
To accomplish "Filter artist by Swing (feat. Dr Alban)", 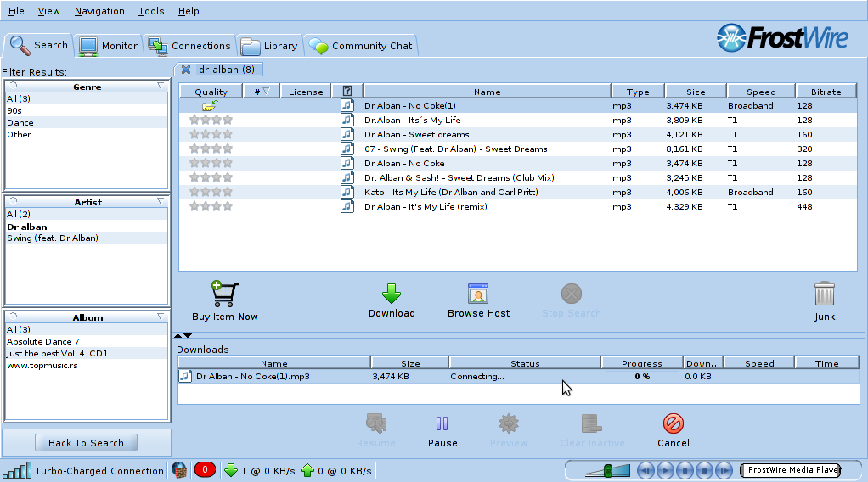I will coord(86,238).
